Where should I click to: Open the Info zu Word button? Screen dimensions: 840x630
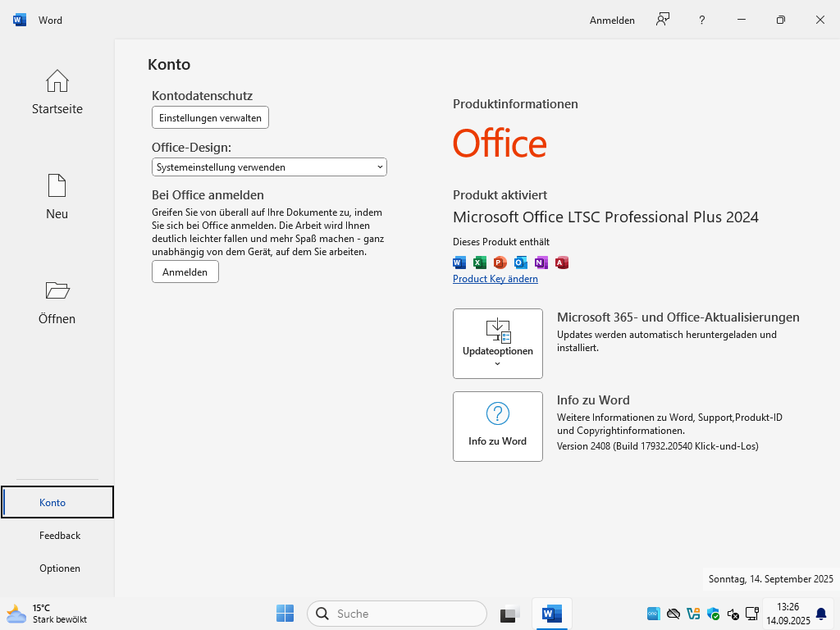pos(498,427)
